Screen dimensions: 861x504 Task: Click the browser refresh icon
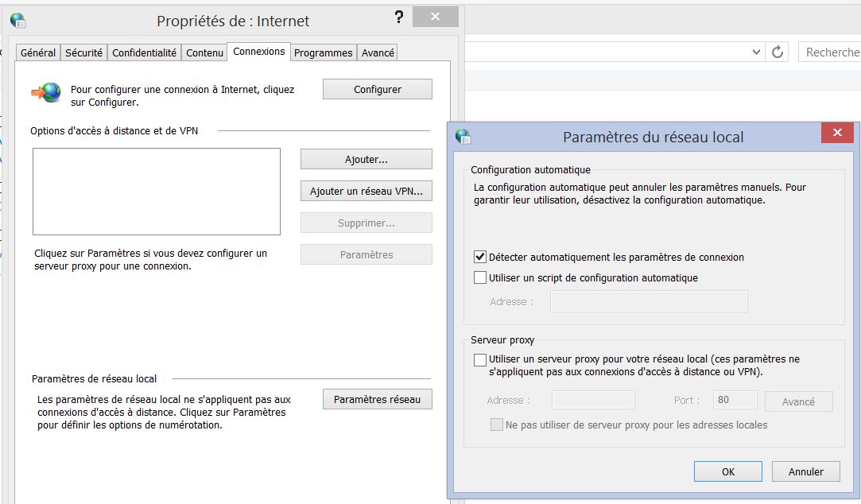tap(777, 52)
